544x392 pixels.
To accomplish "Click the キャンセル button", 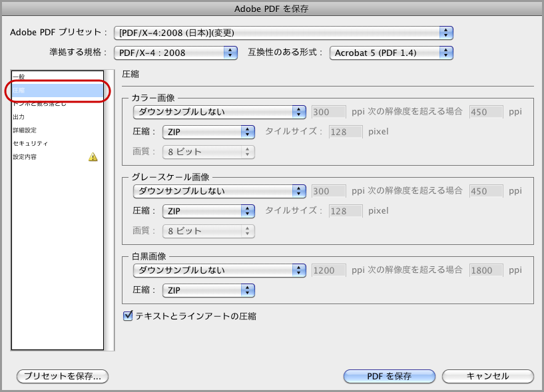I will click(x=488, y=376).
